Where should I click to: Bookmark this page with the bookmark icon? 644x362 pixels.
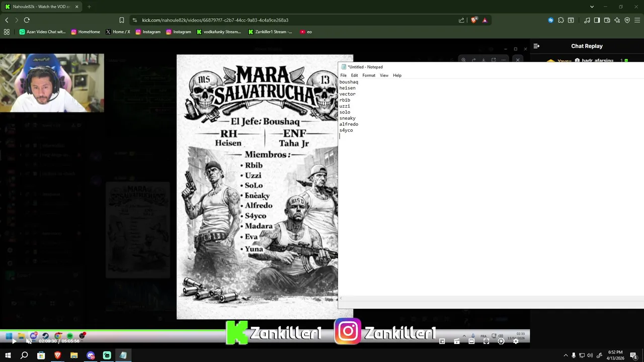coord(122,20)
